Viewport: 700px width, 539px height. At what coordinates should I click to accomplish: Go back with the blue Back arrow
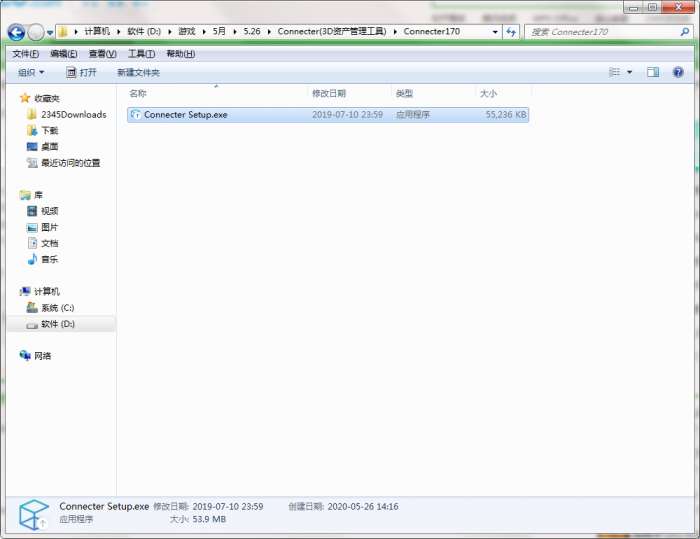pos(16,32)
